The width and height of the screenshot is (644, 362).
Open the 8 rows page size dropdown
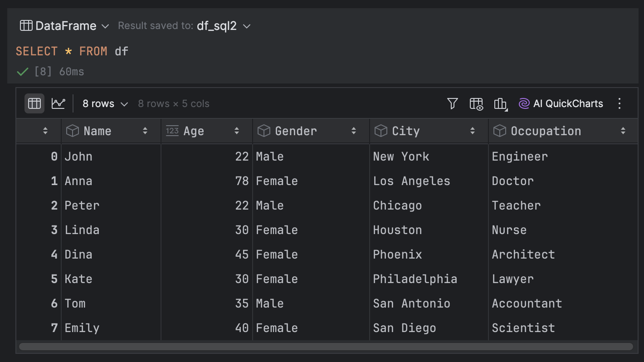pyautogui.click(x=105, y=103)
